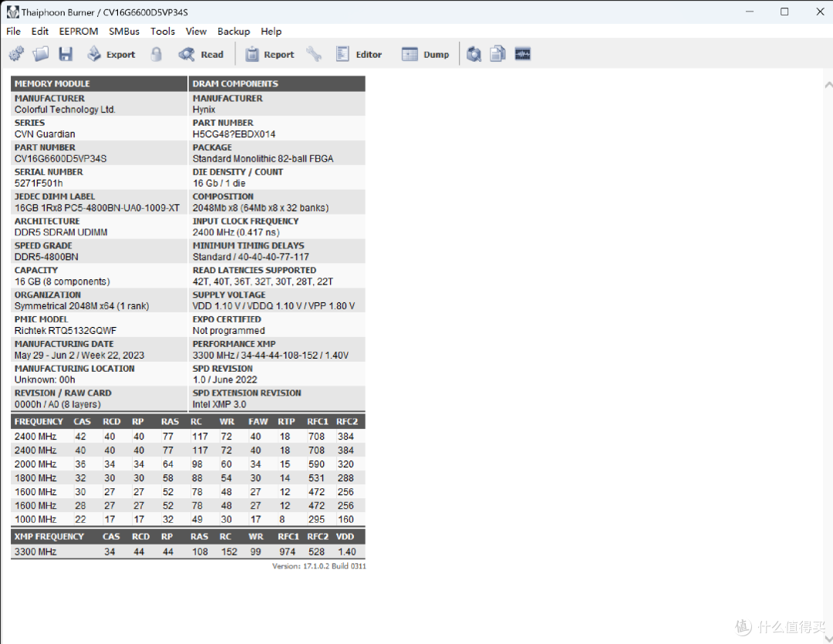
Task: Click the wrench tool icon
Action: (x=314, y=54)
